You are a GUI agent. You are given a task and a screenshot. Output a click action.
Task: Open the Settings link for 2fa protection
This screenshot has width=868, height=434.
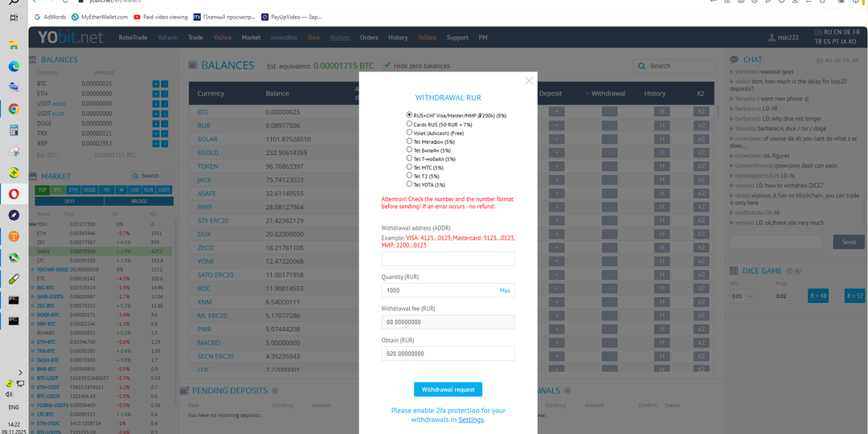click(x=471, y=420)
